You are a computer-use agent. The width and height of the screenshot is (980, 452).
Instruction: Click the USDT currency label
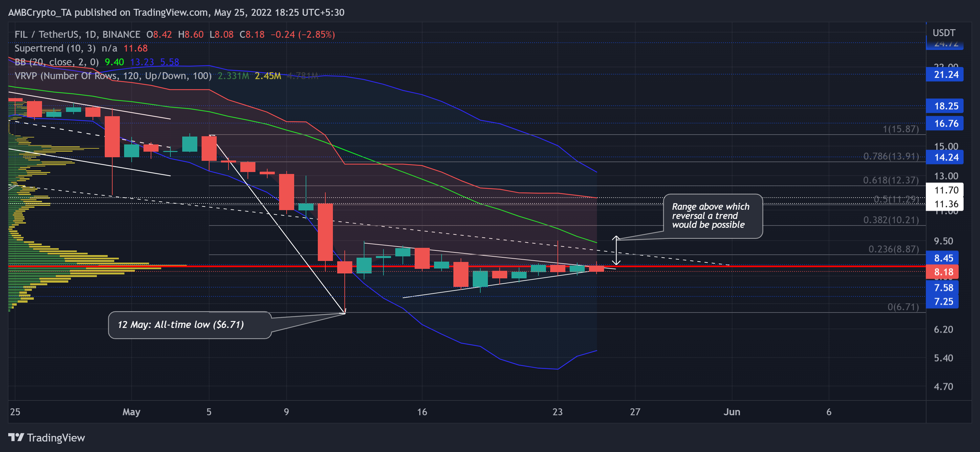pos(944,33)
